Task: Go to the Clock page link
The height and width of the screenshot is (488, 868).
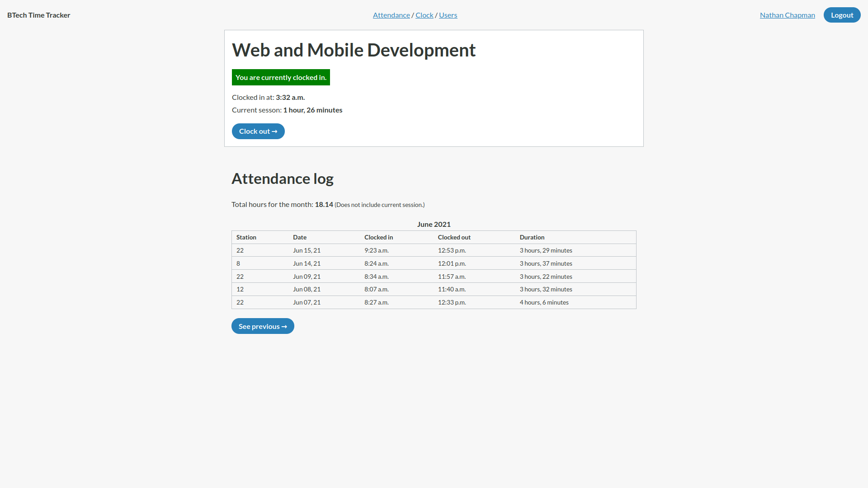Action: 424,15
